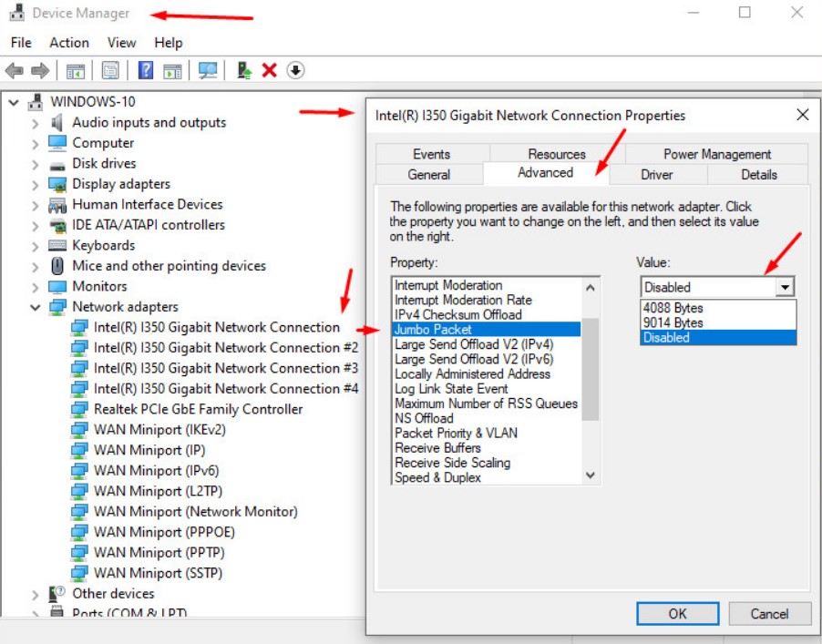Select Maximum Number of RSS Queues property
This screenshot has height=644, width=822.
pyautogui.click(x=486, y=404)
